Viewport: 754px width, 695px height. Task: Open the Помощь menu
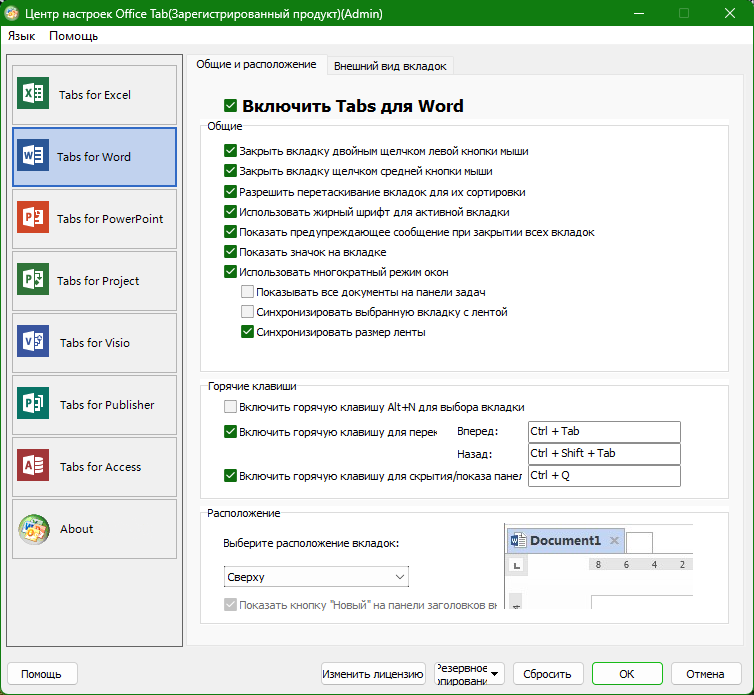(x=73, y=36)
